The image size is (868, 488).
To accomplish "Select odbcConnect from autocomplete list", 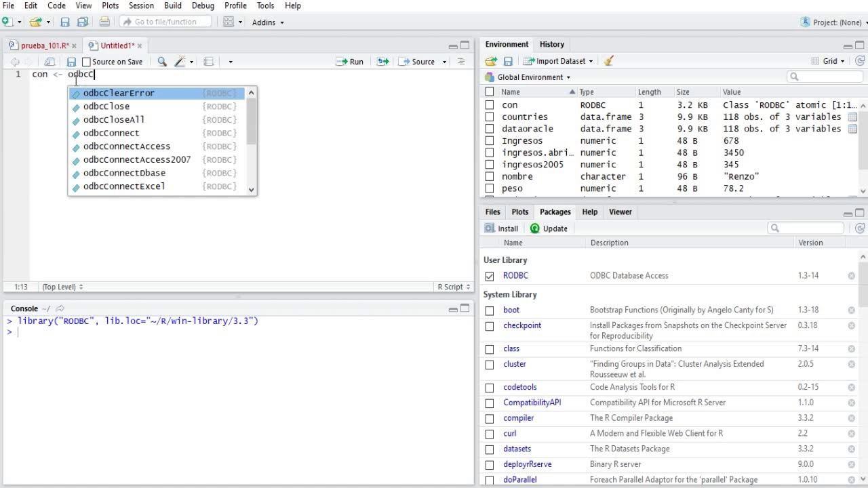I will click(156, 133).
